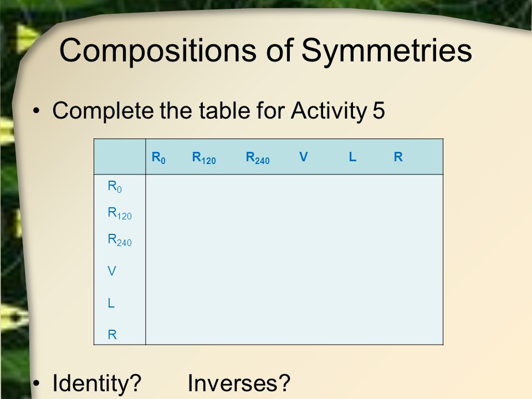The image size is (532, 399).
Task: Click the V column header
Action: pos(304,157)
